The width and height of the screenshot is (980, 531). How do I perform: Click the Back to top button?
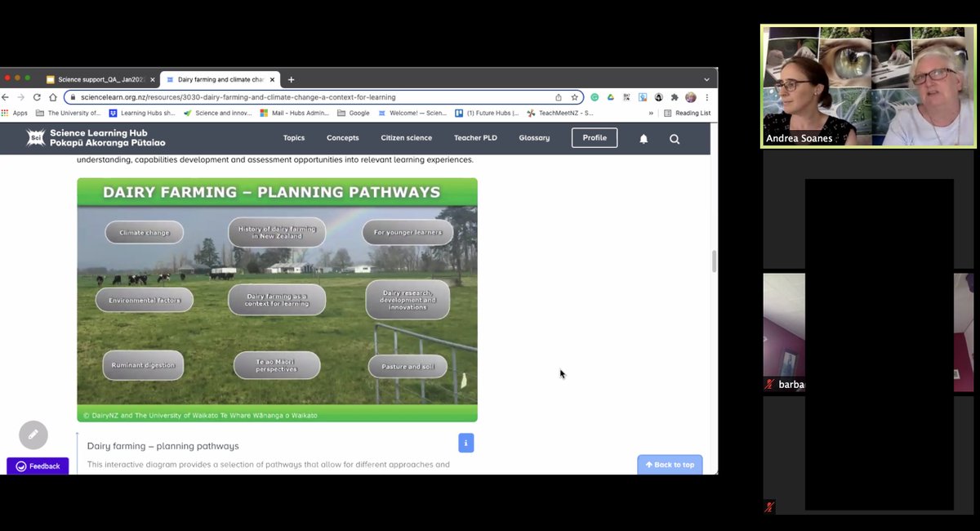point(670,464)
